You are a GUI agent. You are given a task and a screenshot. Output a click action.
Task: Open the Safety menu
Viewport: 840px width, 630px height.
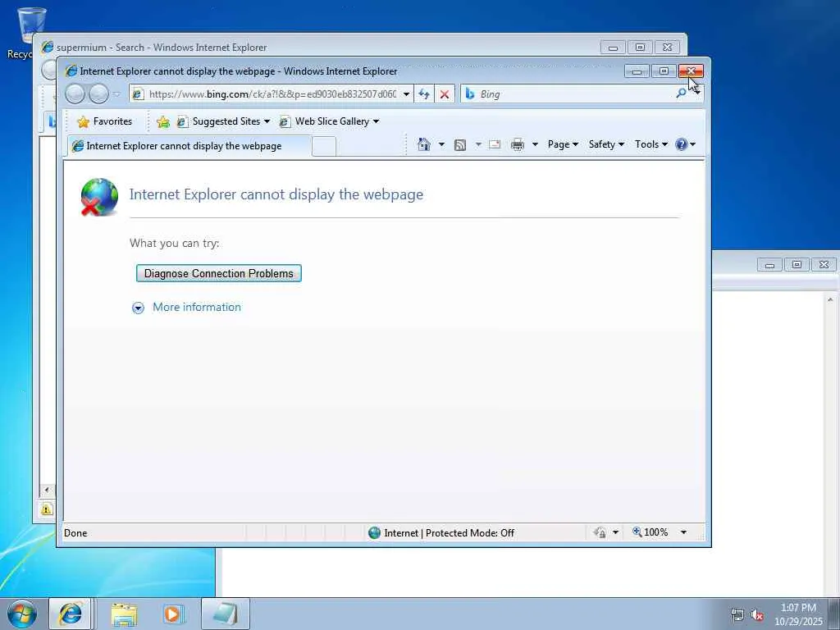606,144
